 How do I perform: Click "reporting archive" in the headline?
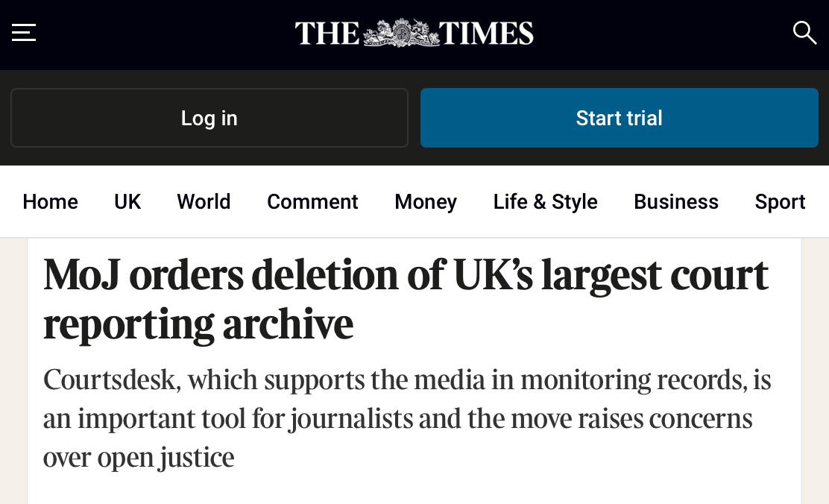coord(198,324)
